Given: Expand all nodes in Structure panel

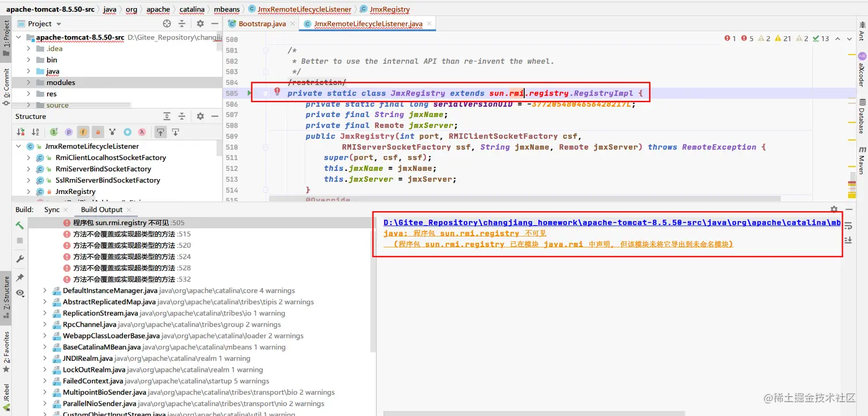Looking at the screenshot, I should 167,116.
